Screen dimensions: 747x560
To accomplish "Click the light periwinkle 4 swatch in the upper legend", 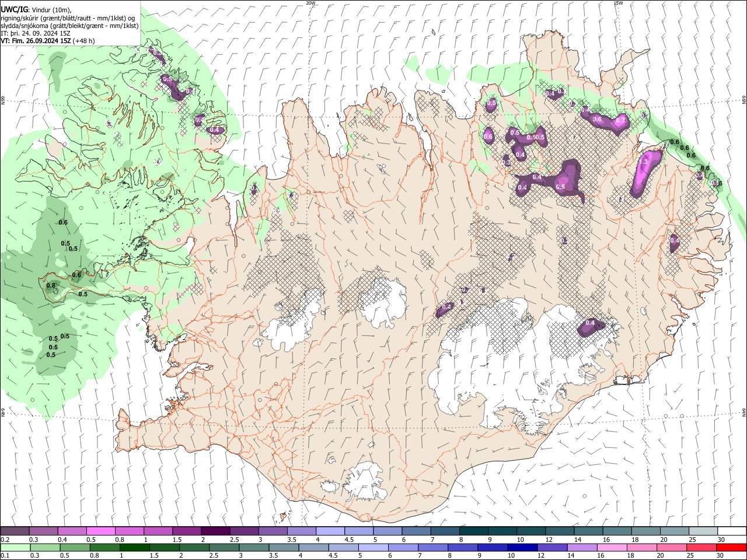I will point(330,531).
